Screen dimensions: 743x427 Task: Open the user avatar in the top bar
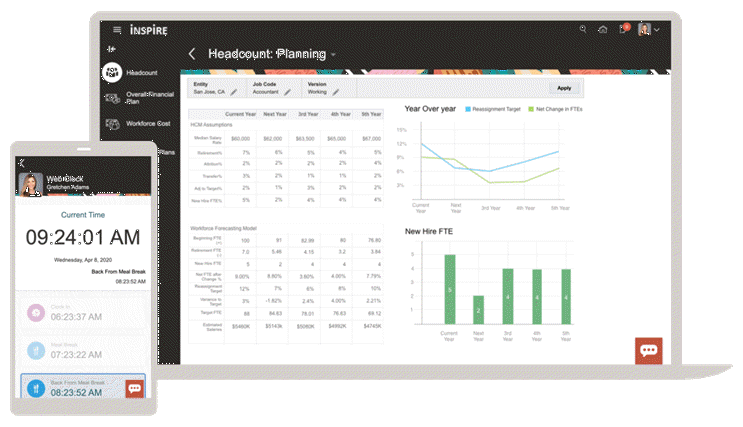click(644, 29)
